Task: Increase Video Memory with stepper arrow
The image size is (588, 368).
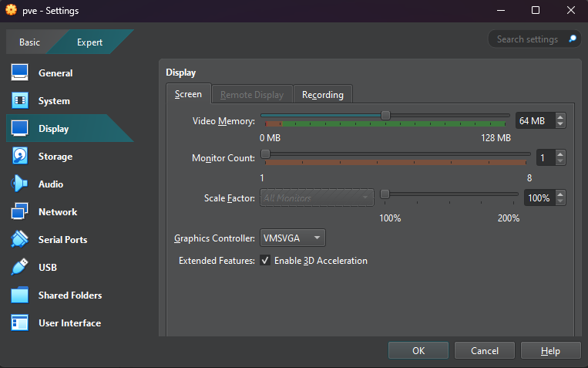Action: 560,117
